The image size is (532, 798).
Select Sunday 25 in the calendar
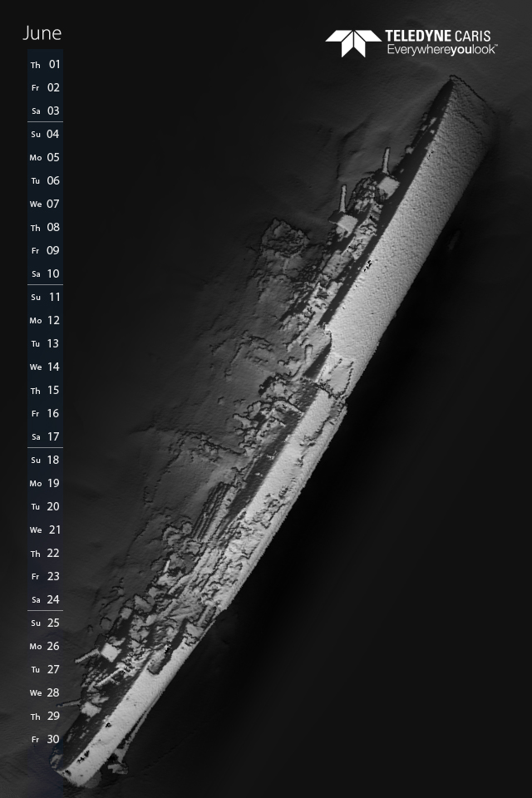click(x=46, y=623)
